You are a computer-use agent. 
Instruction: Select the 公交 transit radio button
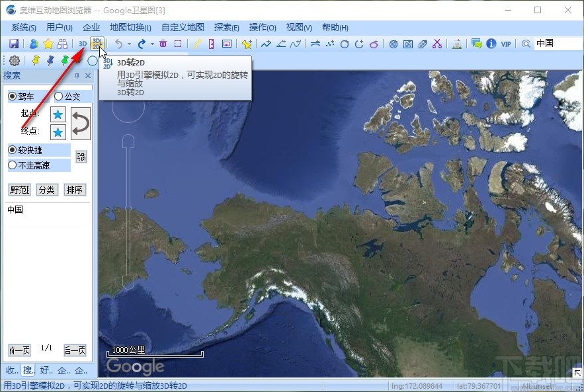58,97
